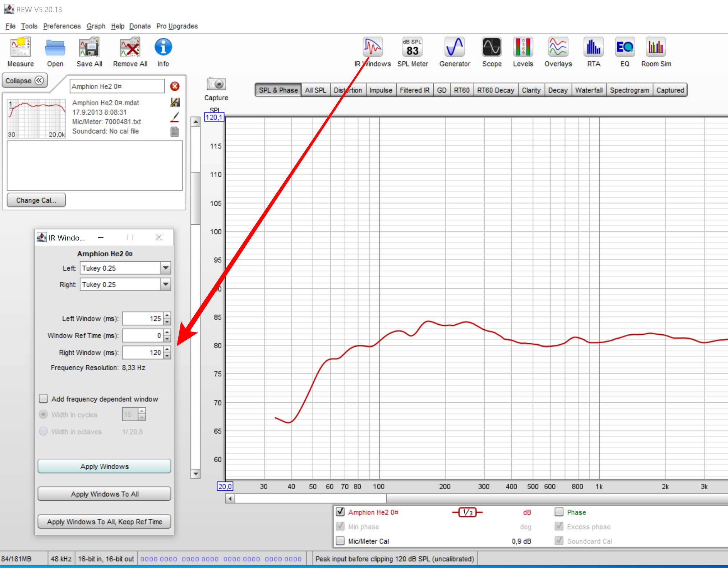This screenshot has height=568, width=728.
Task: Click the measurement save icon beside file name
Action: (175, 102)
